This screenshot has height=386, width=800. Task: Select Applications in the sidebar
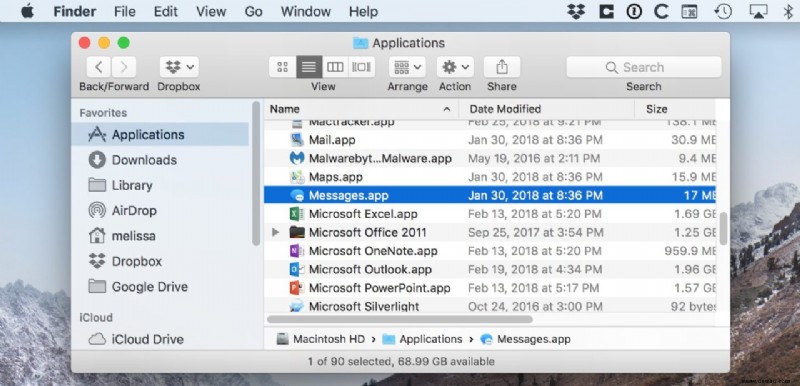click(x=160, y=135)
